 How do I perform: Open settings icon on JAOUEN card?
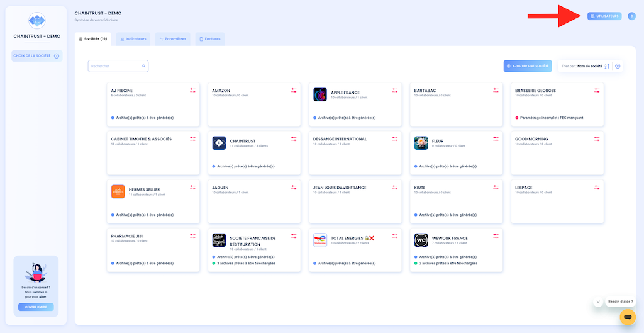[x=294, y=188]
